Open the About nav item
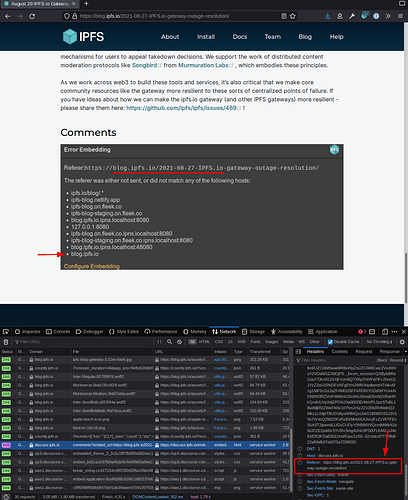 (170, 37)
